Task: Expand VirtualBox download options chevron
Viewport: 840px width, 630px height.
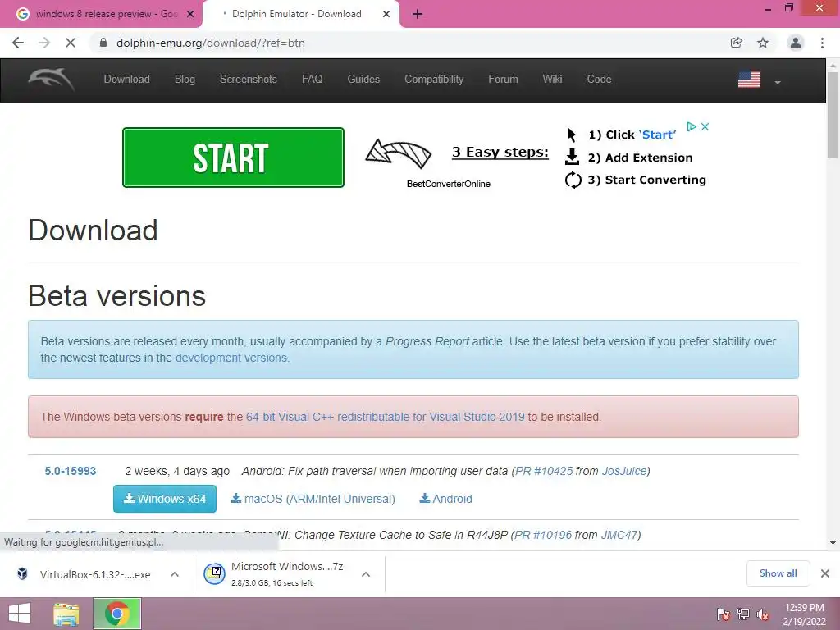Action: point(175,574)
